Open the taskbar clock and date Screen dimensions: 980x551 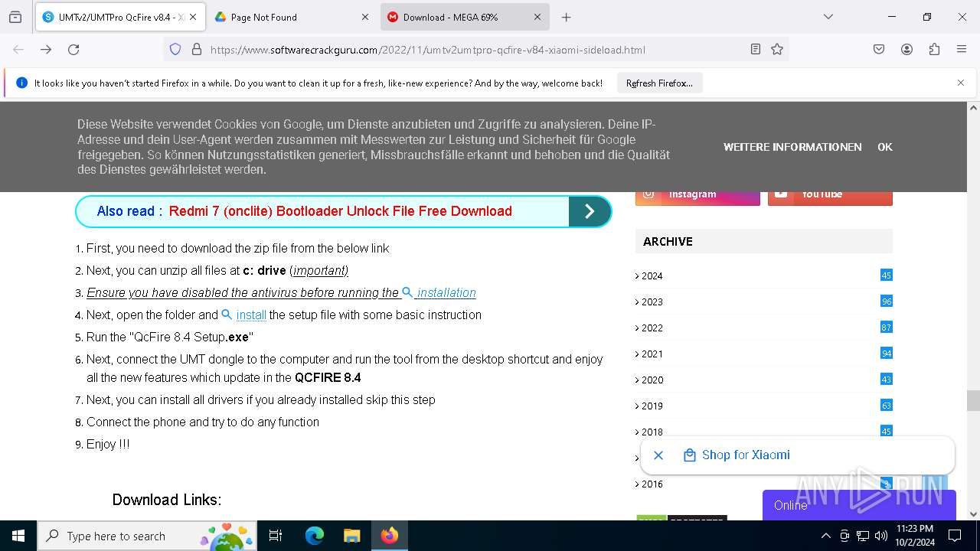[915, 536]
